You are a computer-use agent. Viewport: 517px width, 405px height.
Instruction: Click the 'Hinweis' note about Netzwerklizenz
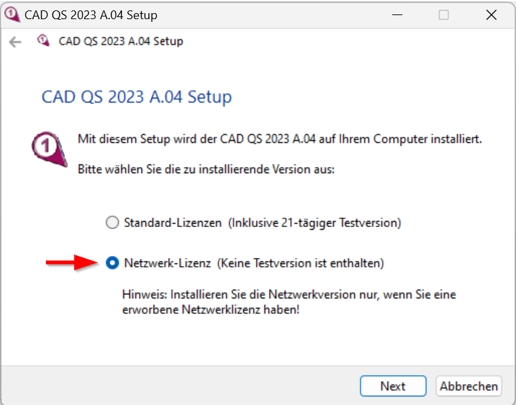(x=289, y=302)
